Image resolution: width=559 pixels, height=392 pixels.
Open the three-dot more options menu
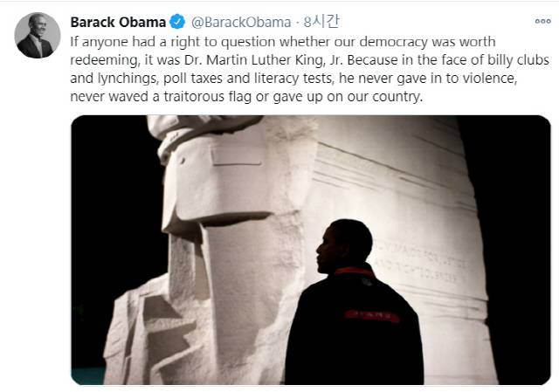[542, 21]
